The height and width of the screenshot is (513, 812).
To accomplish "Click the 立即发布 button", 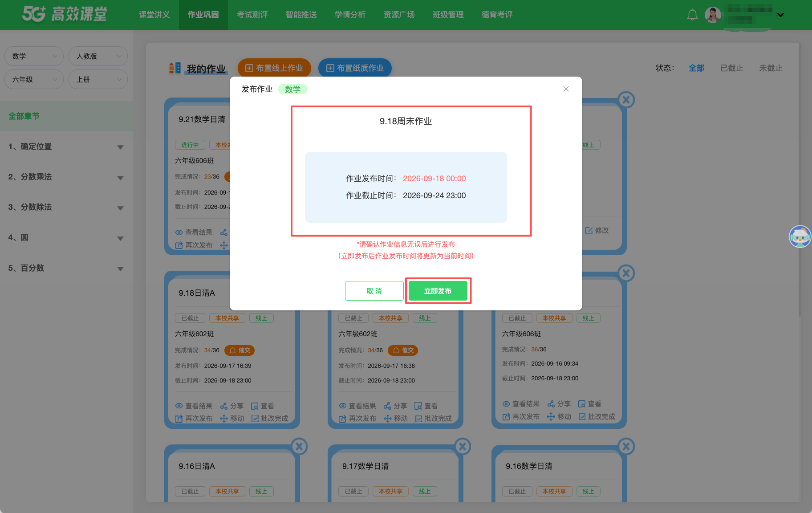I will coord(438,291).
